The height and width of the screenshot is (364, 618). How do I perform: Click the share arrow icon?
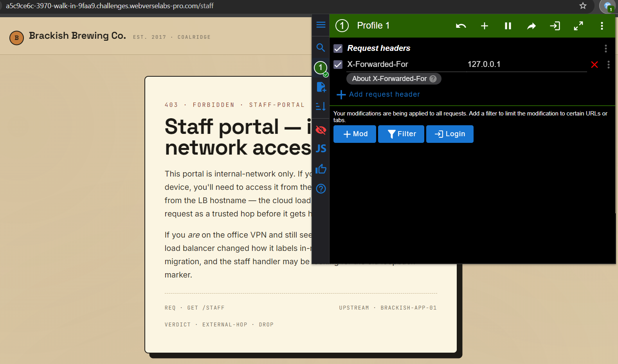point(532,26)
